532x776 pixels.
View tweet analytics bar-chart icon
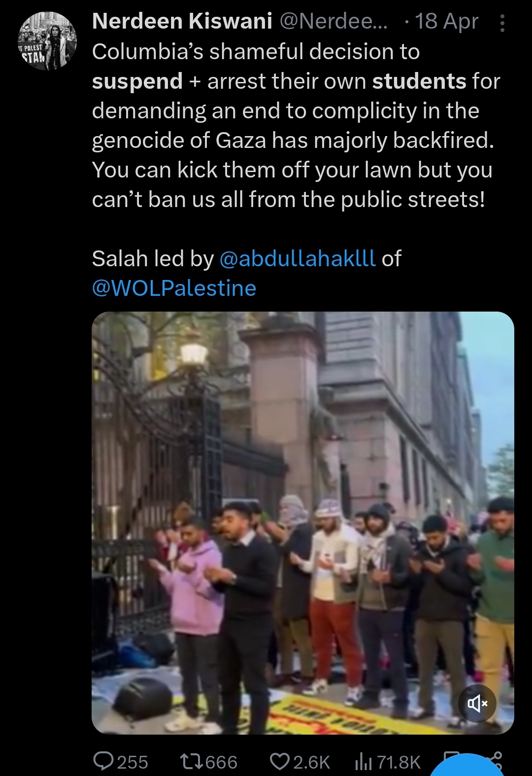364,762
